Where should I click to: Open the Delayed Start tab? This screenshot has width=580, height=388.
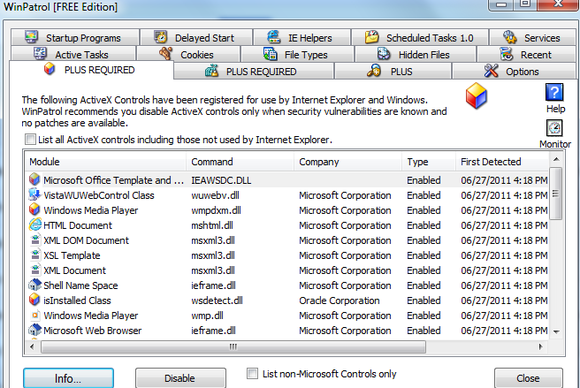[196, 37]
